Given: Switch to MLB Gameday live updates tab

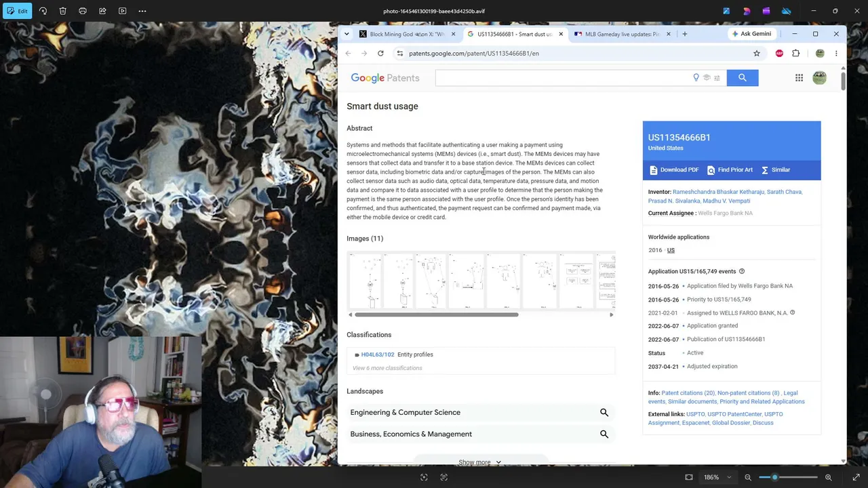Looking at the screenshot, I should (x=622, y=34).
